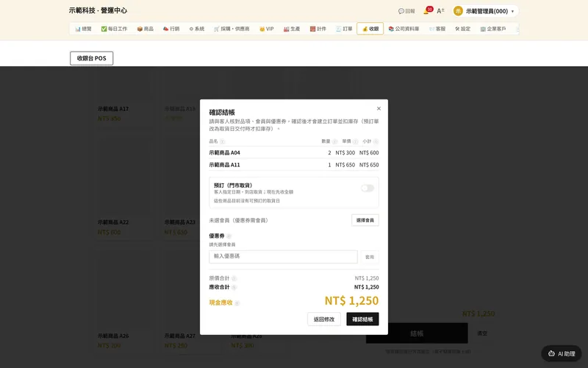This screenshot has width=588, height=368.
Task: Click the 套用 coupon apply button
Action: (370, 257)
